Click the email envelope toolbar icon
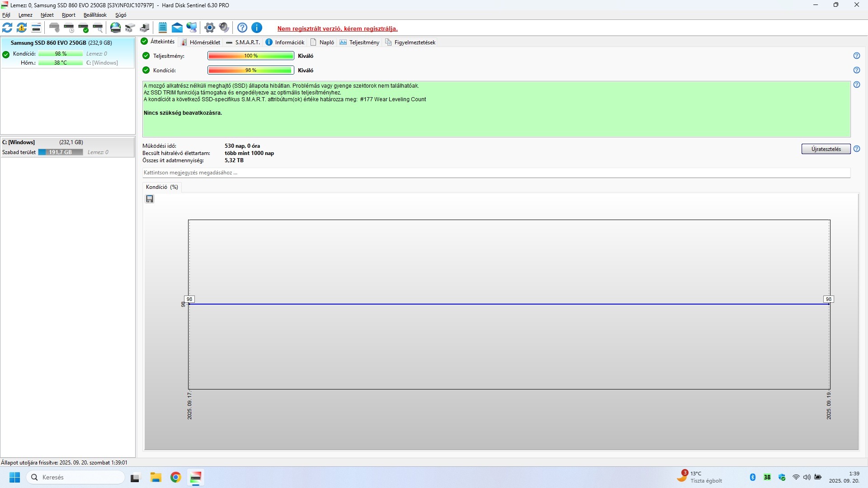868x488 pixels. (x=177, y=28)
